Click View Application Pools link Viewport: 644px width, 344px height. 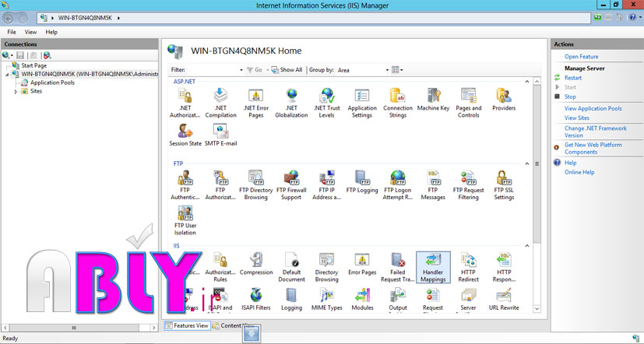593,108
